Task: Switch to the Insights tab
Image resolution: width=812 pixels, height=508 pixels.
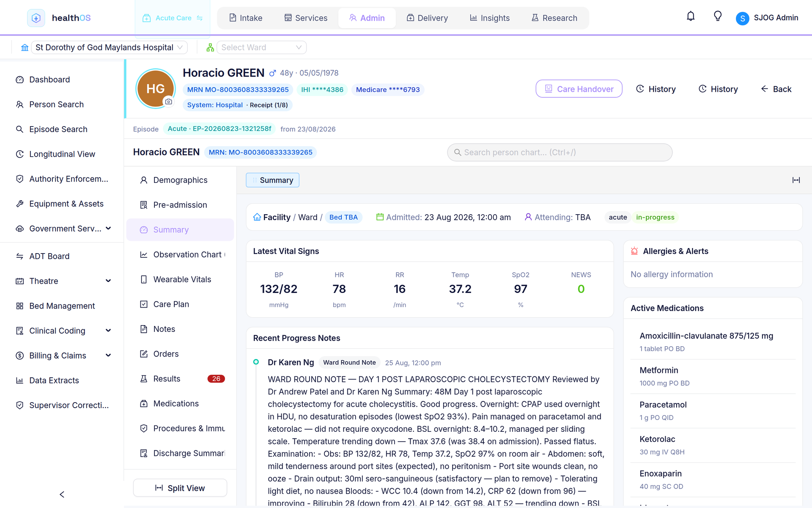Action: coord(490,18)
